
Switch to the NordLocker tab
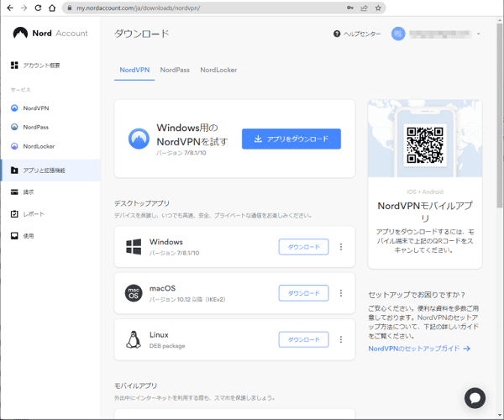pos(218,70)
